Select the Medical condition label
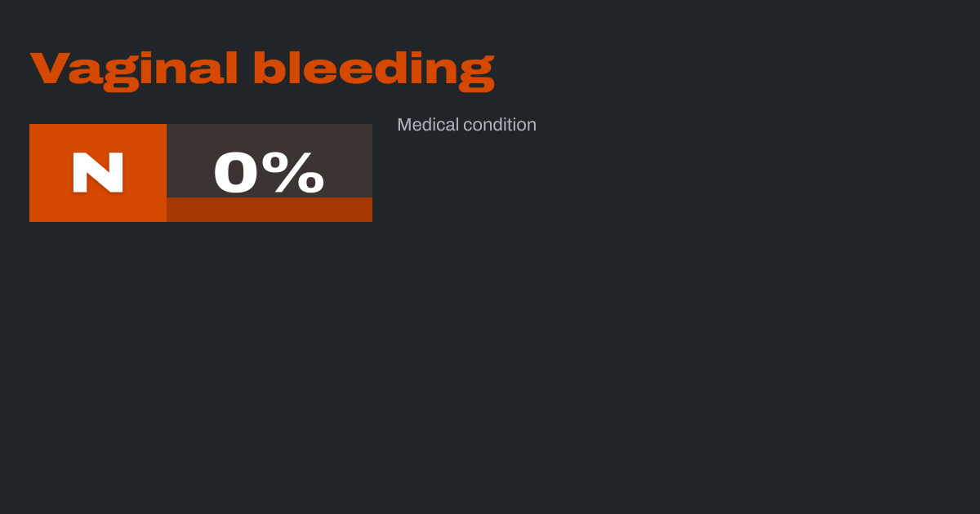980x514 pixels. 466,125
